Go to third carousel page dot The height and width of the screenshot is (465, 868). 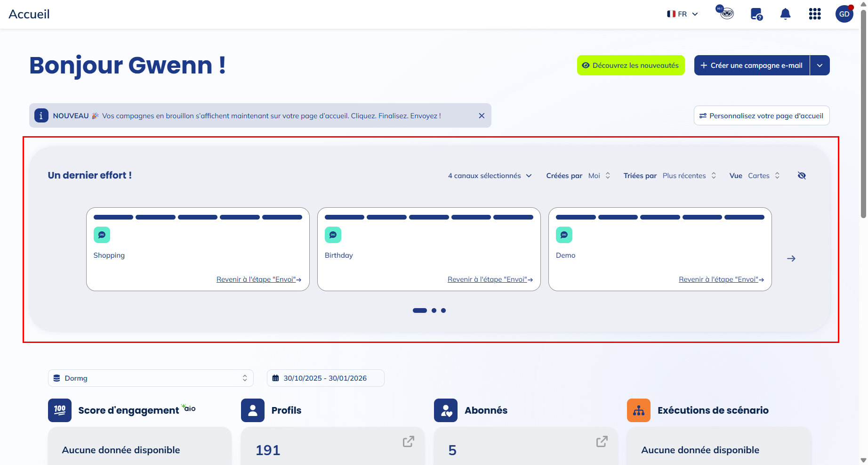coord(443,310)
